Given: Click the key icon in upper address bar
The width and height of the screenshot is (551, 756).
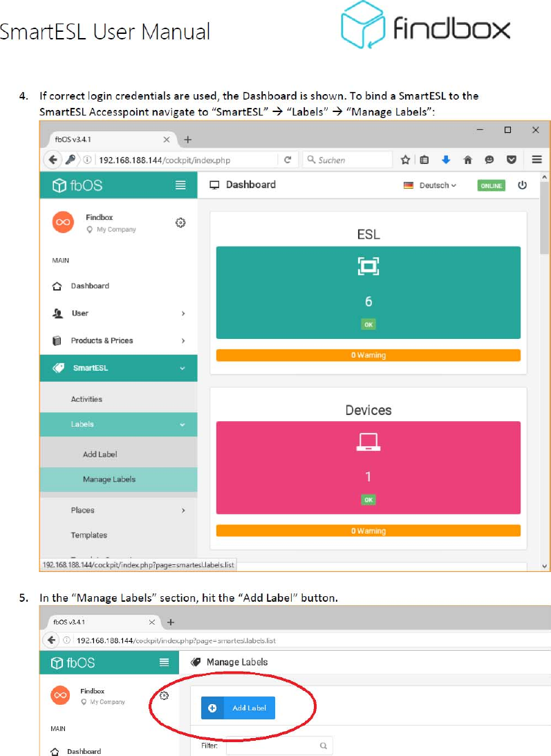Looking at the screenshot, I should [x=71, y=160].
